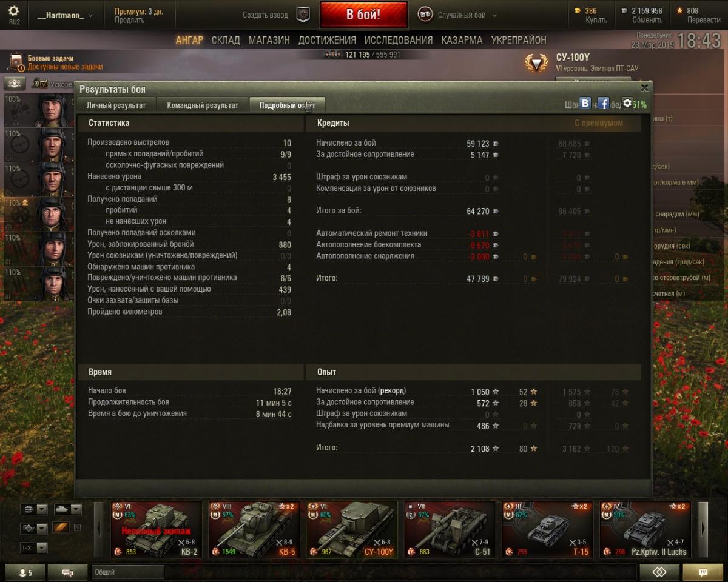
Task: Select the КВ-2 tank card
Action: pos(156,529)
